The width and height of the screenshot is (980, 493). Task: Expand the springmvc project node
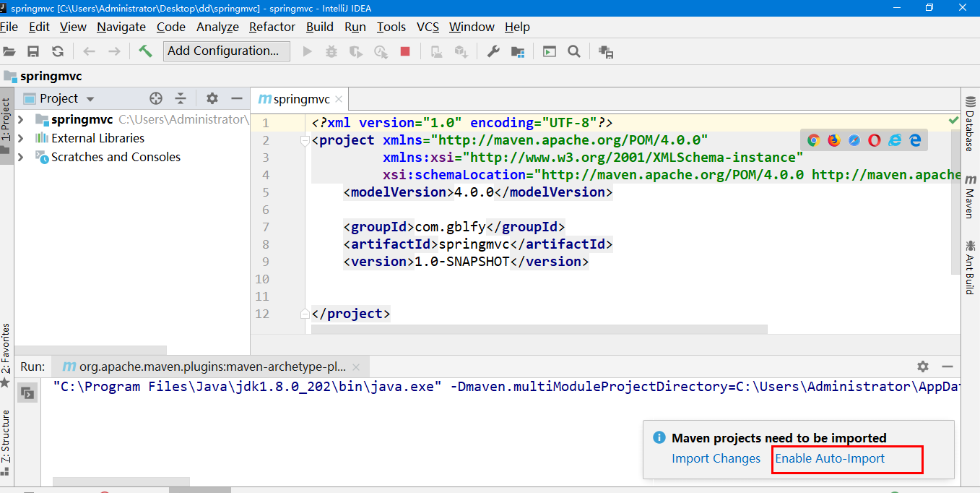(x=21, y=119)
